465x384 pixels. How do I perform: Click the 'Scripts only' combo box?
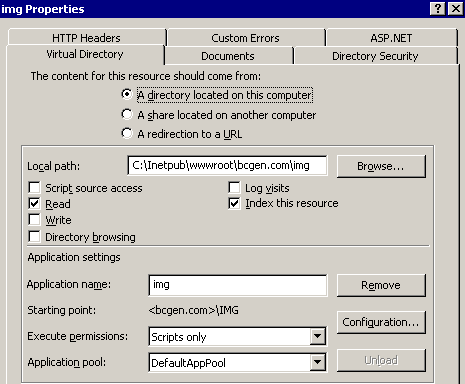coord(237,337)
